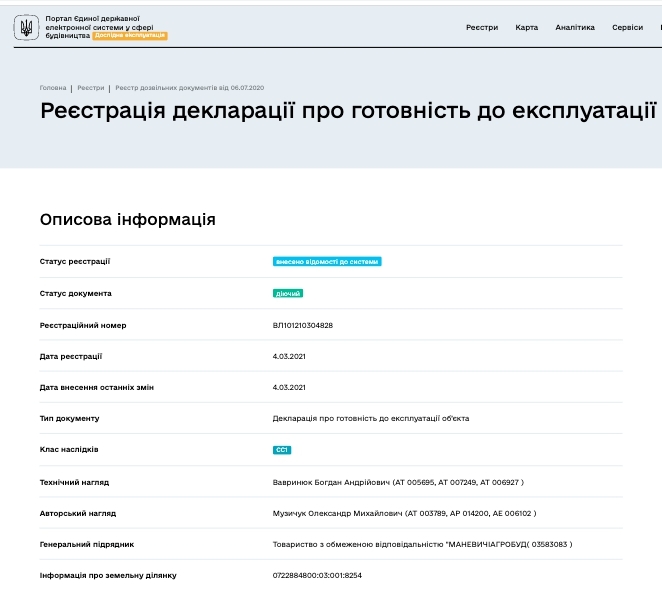Click the 'МАНЕВИЧІАГРОБУД' general contractor entry
This screenshot has height=589, width=662.
(x=422, y=545)
